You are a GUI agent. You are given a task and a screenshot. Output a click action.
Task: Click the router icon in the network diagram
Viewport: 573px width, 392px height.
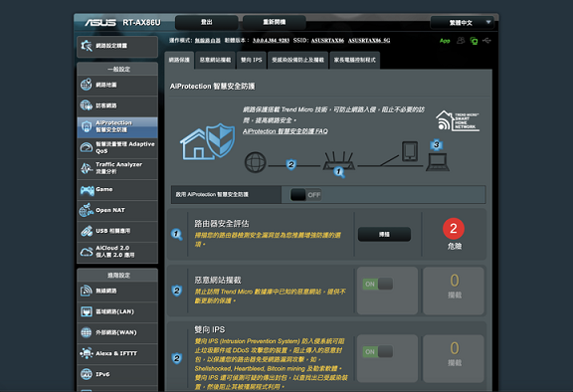[x=339, y=161]
